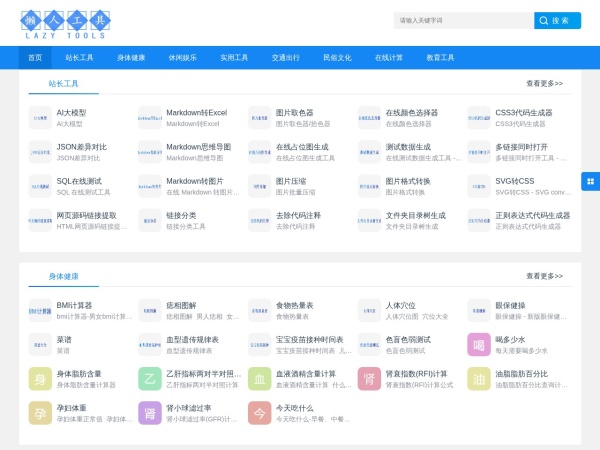
Task: Click the green 乙 icon for 乙肝指标
Action: pos(150,379)
